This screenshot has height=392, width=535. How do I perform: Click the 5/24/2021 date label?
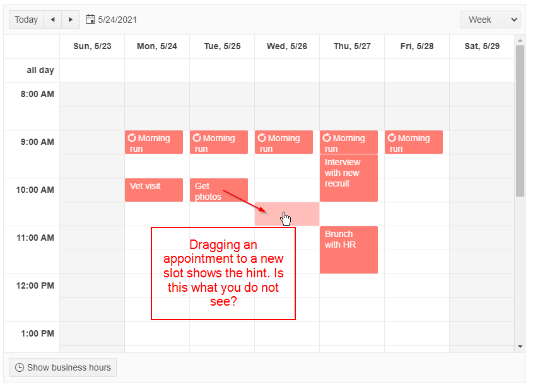(x=117, y=20)
